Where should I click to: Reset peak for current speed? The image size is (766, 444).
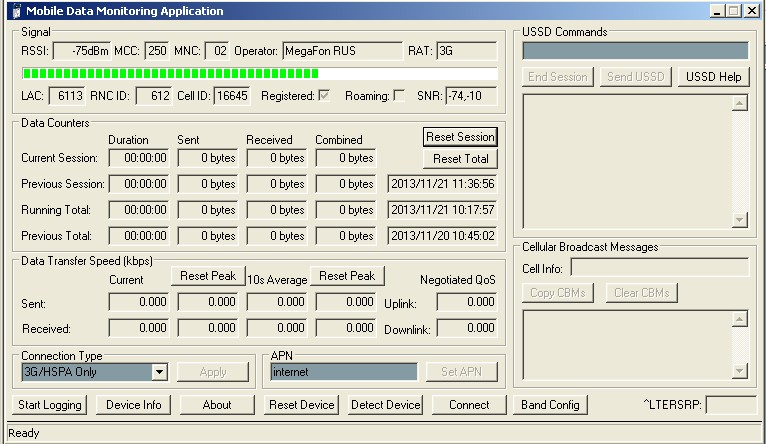pos(208,276)
